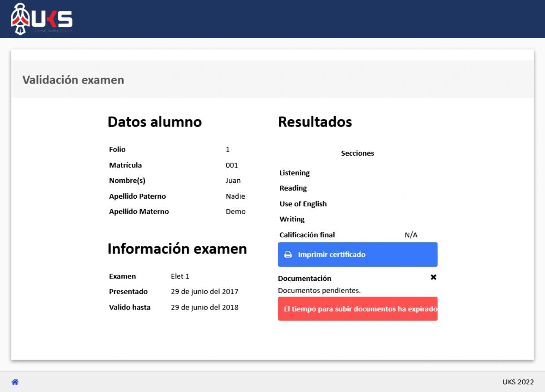Viewport: 545px width, 392px height.
Task: Select Folio value 1
Action: [228, 149]
